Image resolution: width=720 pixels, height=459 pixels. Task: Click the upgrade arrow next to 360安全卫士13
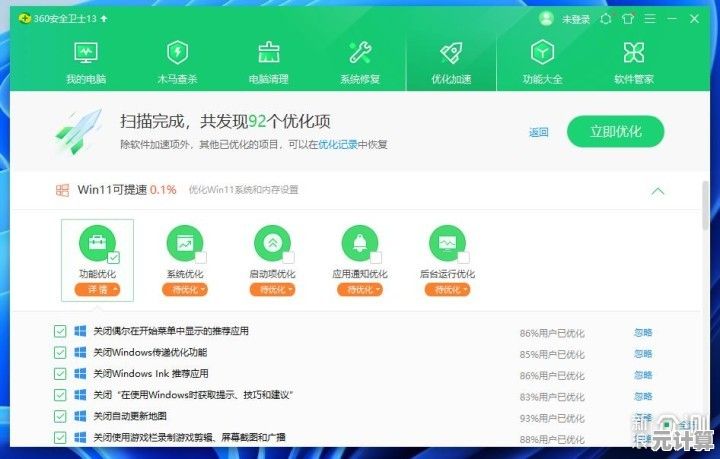104,18
